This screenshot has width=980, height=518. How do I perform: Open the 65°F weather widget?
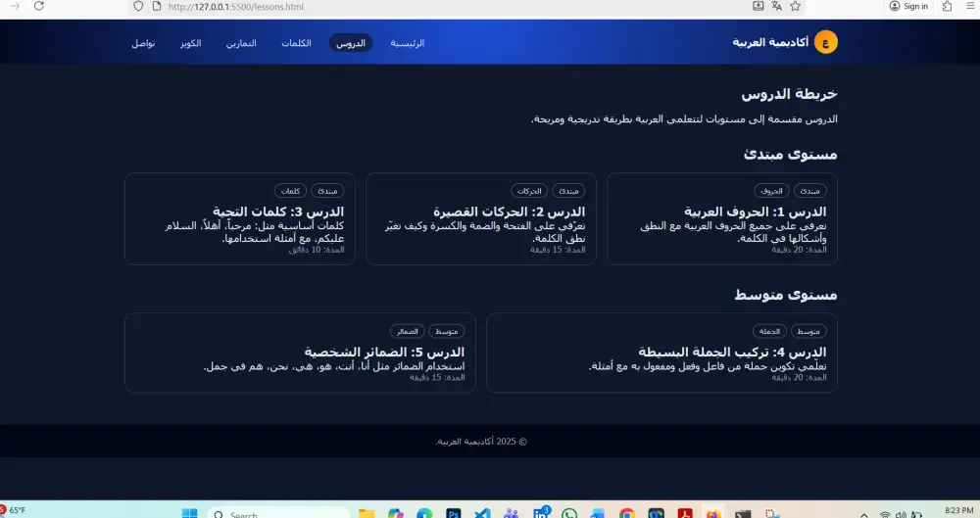coord(13,510)
